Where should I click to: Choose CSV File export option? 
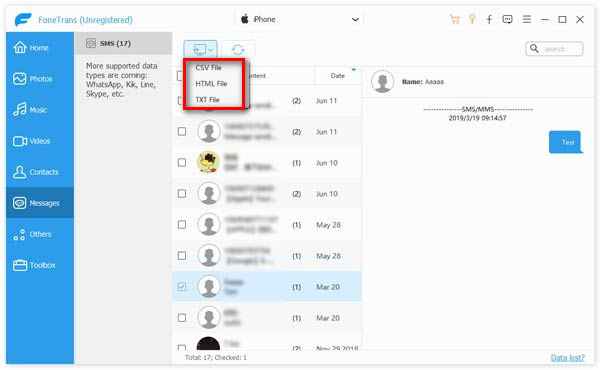[209, 68]
